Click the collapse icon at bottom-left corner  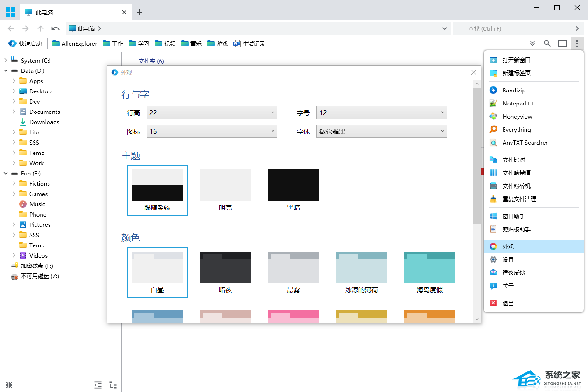9,385
